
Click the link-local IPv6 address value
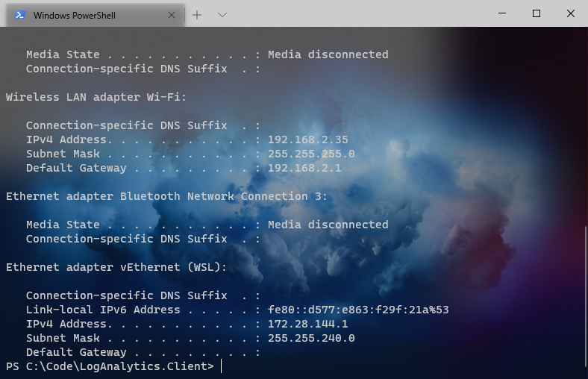tap(357, 310)
